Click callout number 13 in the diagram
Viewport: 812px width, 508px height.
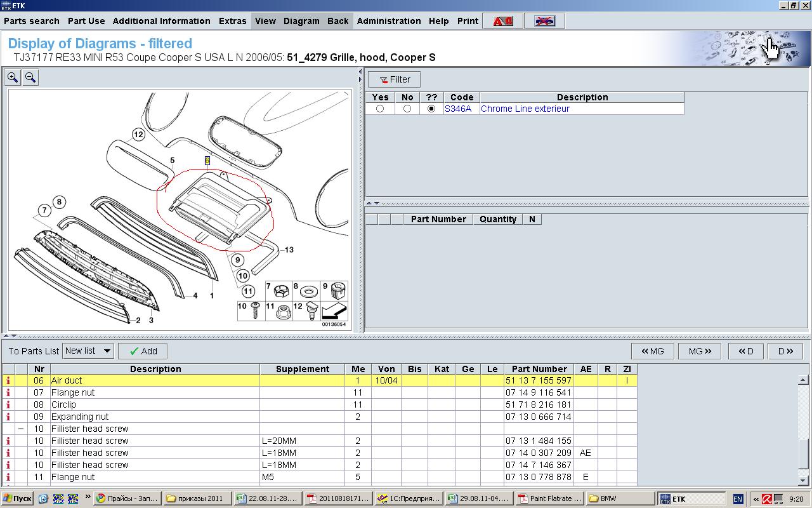(289, 250)
